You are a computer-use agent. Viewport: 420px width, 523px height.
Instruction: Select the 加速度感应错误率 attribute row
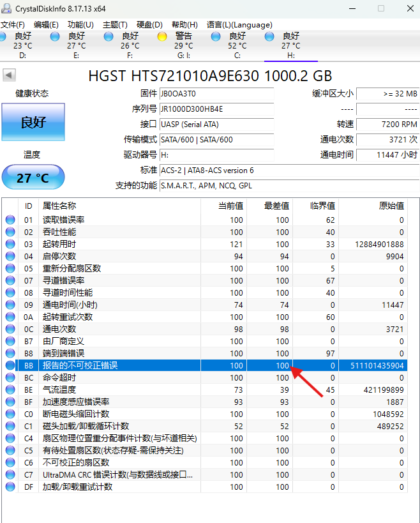pos(205,402)
